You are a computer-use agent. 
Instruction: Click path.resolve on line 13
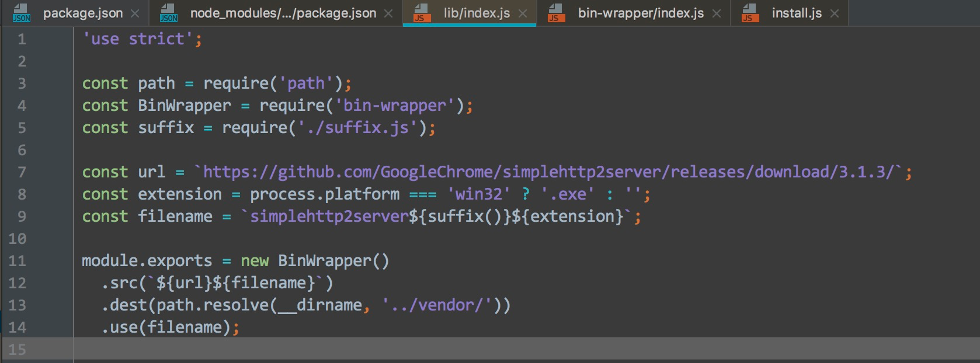point(213,305)
